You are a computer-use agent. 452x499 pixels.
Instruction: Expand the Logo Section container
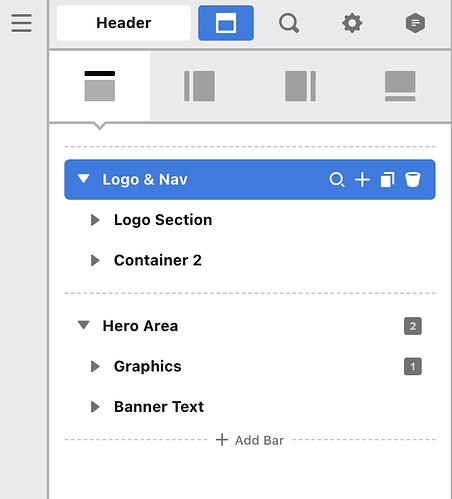pos(95,220)
